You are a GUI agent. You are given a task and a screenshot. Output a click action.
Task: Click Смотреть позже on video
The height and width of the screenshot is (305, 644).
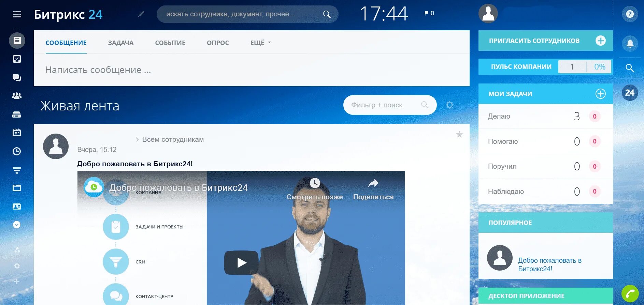click(315, 189)
